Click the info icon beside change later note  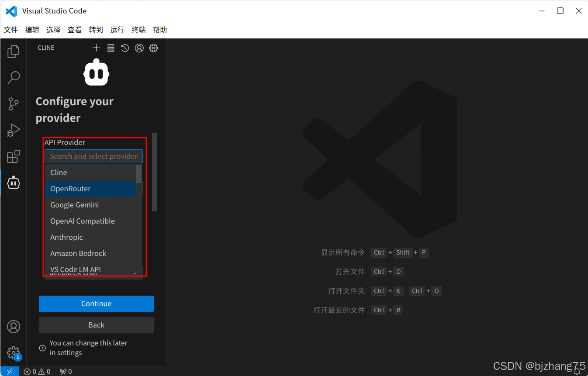tap(42, 348)
